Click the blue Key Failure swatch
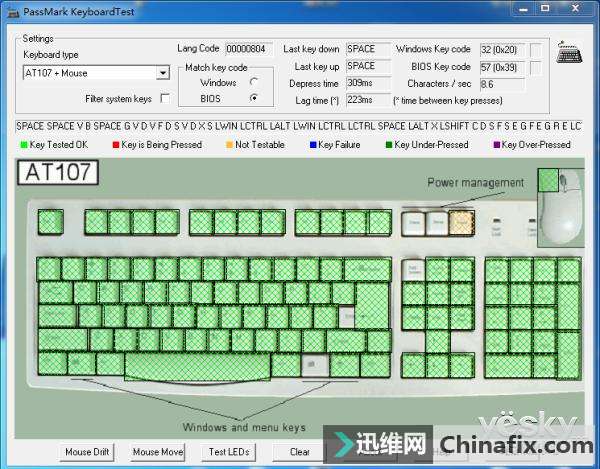 tap(313, 145)
